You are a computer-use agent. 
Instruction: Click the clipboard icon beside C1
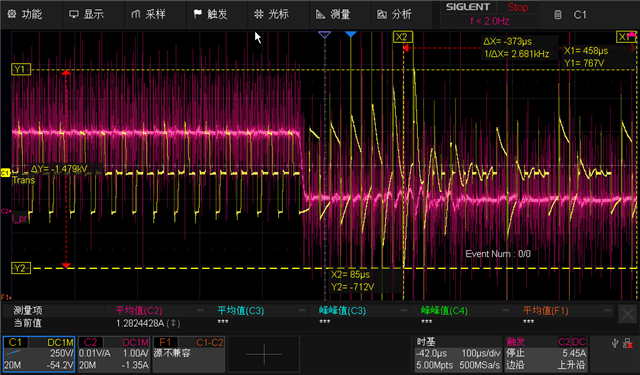558,15
